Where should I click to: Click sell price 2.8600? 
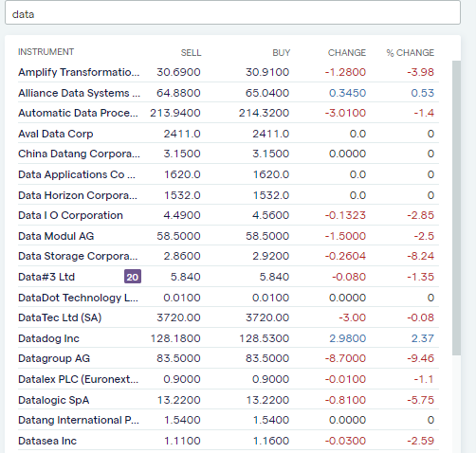(x=182, y=256)
